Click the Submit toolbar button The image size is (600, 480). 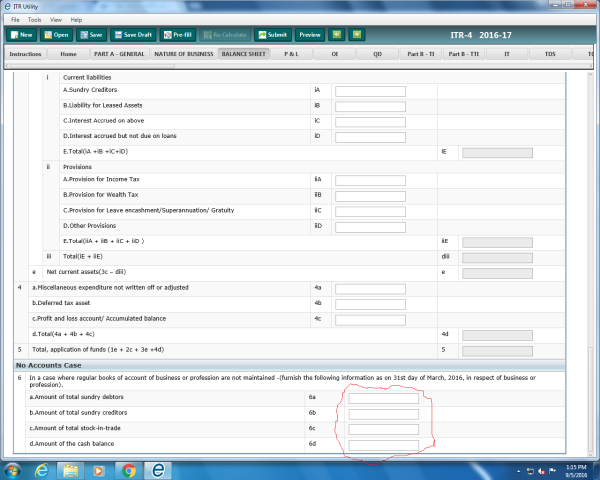[x=272, y=35]
